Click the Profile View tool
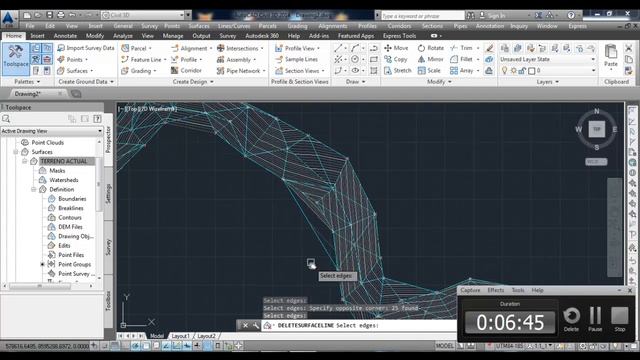The height and width of the screenshot is (360, 640). point(297,48)
